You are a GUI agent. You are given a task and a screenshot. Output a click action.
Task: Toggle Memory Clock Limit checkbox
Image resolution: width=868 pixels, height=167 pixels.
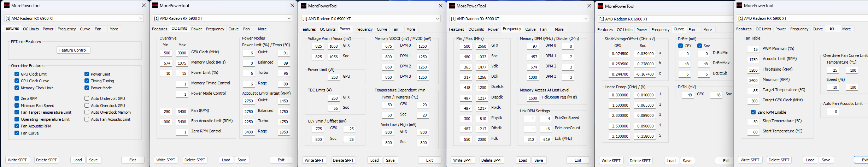coord(17,88)
